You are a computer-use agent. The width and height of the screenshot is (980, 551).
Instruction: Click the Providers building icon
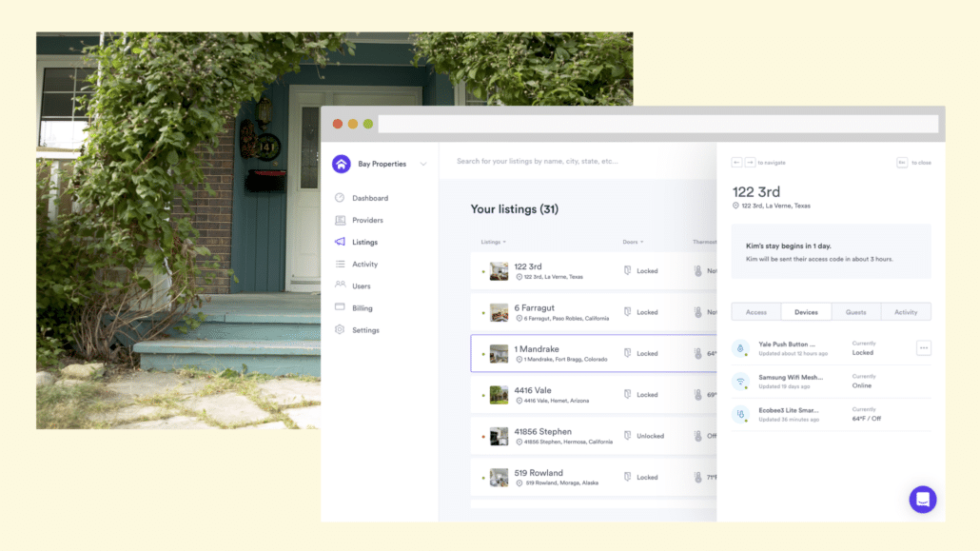(x=340, y=220)
